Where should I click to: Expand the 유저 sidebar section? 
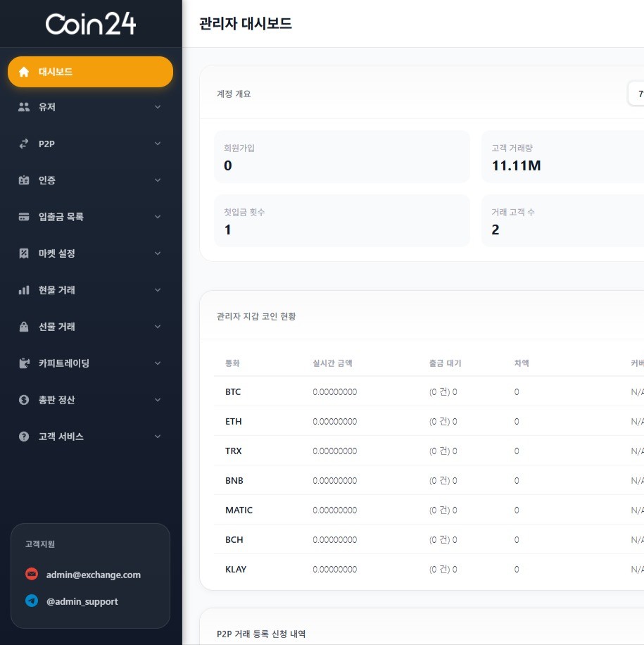(x=157, y=107)
